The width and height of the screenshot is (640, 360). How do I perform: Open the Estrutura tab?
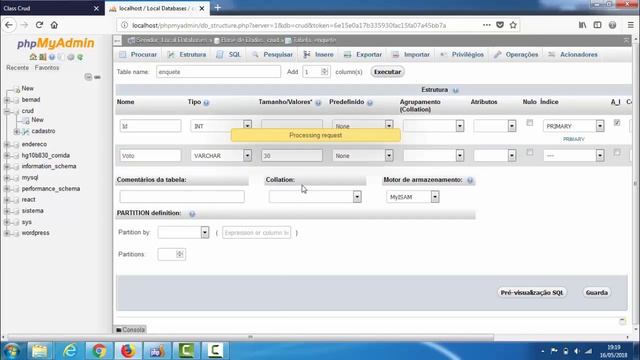(187, 54)
